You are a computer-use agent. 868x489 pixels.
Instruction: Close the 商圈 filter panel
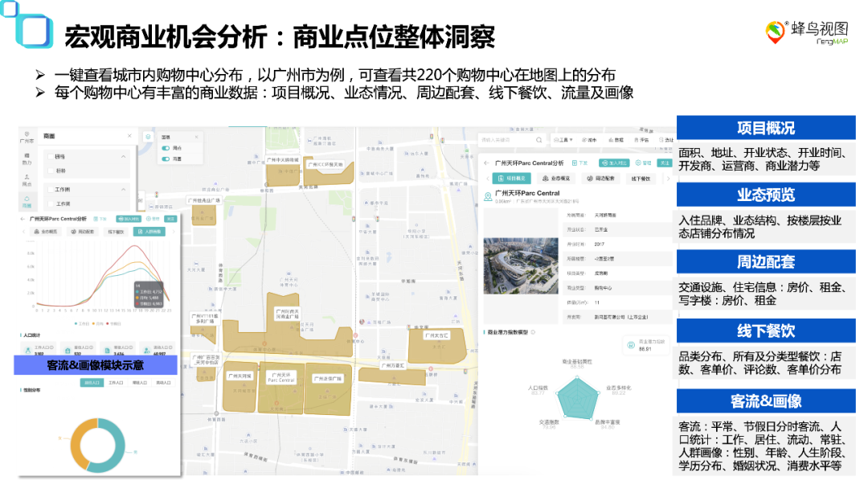click(x=129, y=136)
